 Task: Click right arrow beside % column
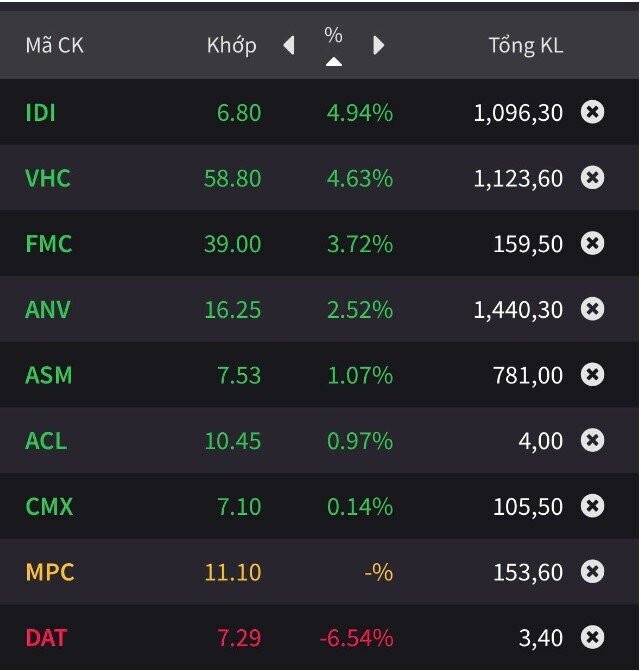point(378,45)
